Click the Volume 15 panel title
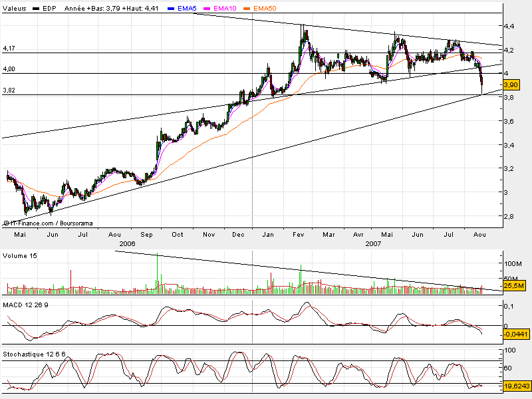 (20, 256)
